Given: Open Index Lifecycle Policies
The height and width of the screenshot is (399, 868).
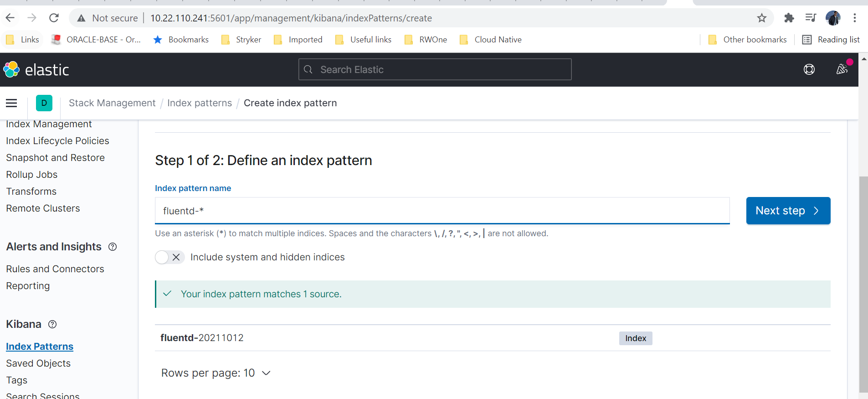Looking at the screenshot, I should (57, 141).
